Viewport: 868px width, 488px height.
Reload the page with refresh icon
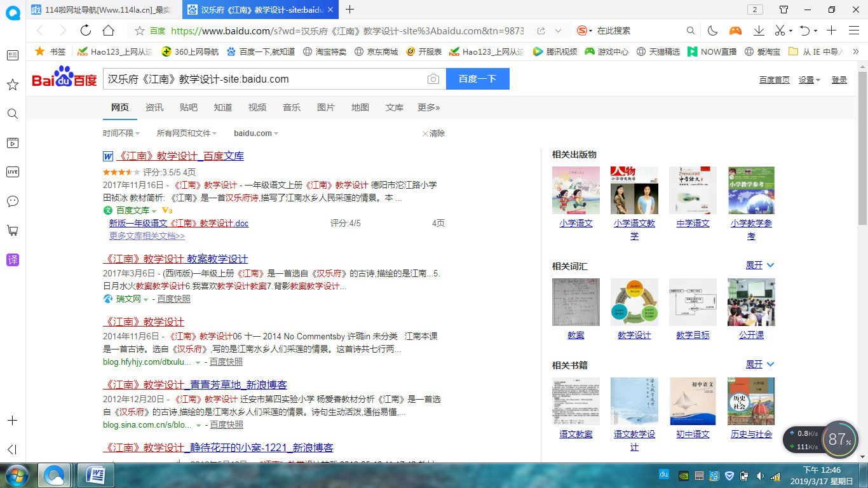(x=86, y=30)
